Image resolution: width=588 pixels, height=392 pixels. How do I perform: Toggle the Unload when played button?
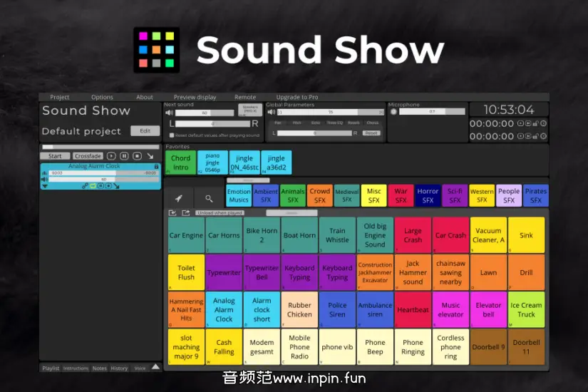pyautogui.click(x=220, y=212)
